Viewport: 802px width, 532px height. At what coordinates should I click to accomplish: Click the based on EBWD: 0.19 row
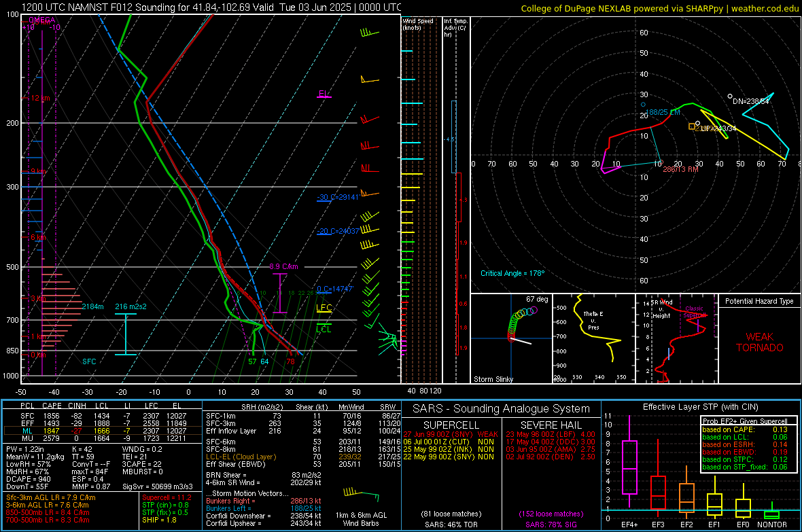(745, 452)
